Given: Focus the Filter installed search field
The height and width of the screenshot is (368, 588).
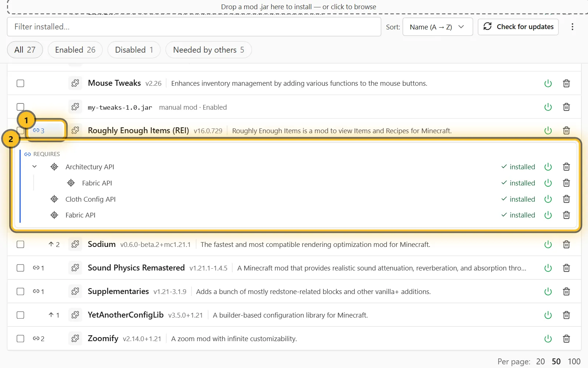Looking at the screenshot, I should (194, 27).
